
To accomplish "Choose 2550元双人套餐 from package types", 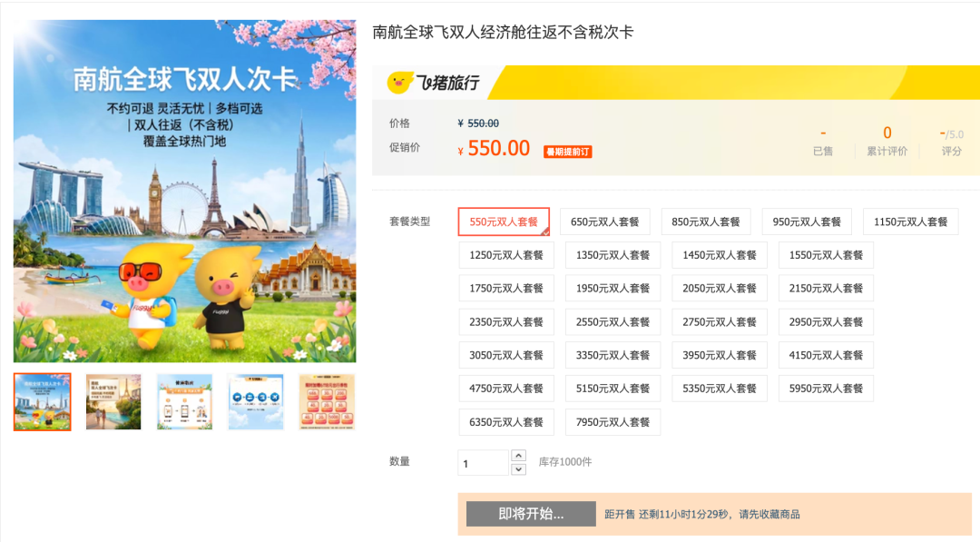I will pyautogui.click(x=613, y=322).
